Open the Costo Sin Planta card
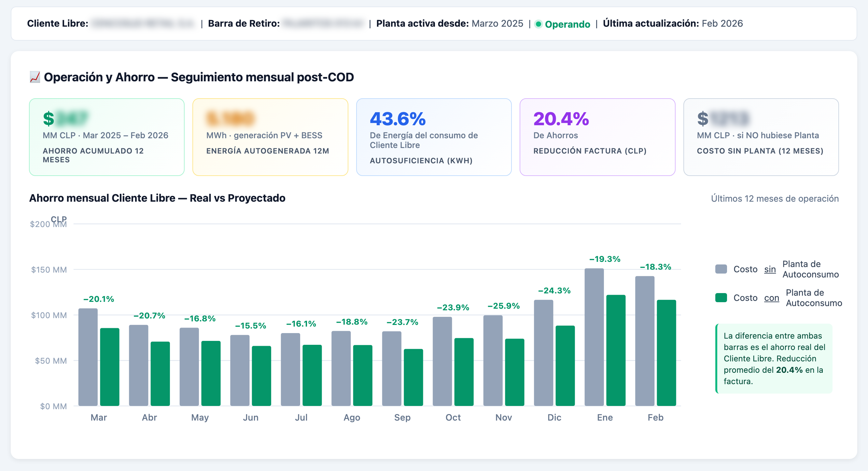The width and height of the screenshot is (868, 471). 761,137
